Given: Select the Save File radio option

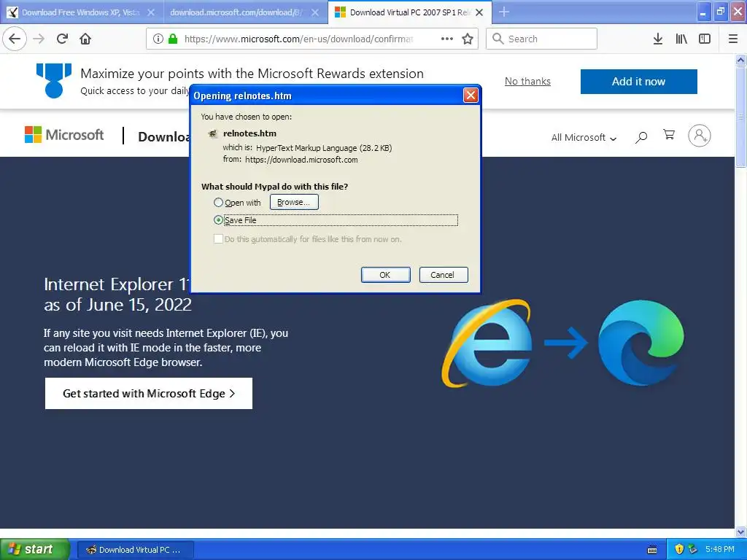Looking at the screenshot, I should (x=218, y=220).
